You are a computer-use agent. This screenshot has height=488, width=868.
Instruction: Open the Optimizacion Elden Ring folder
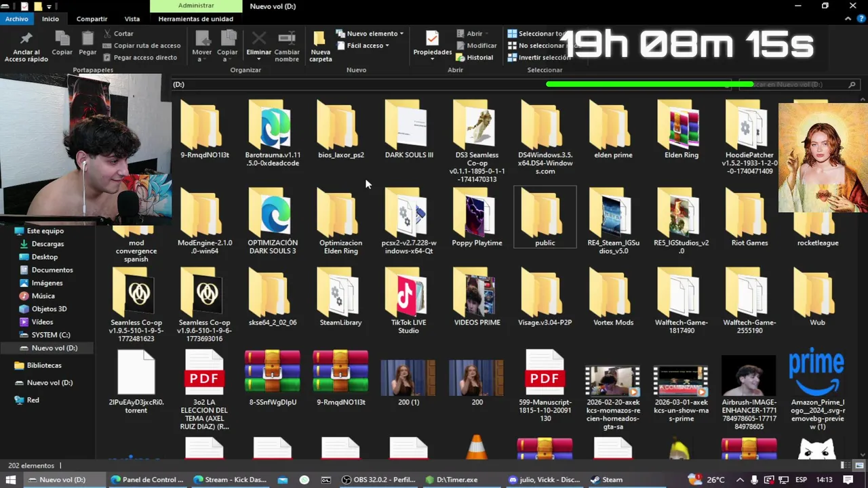click(340, 222)
